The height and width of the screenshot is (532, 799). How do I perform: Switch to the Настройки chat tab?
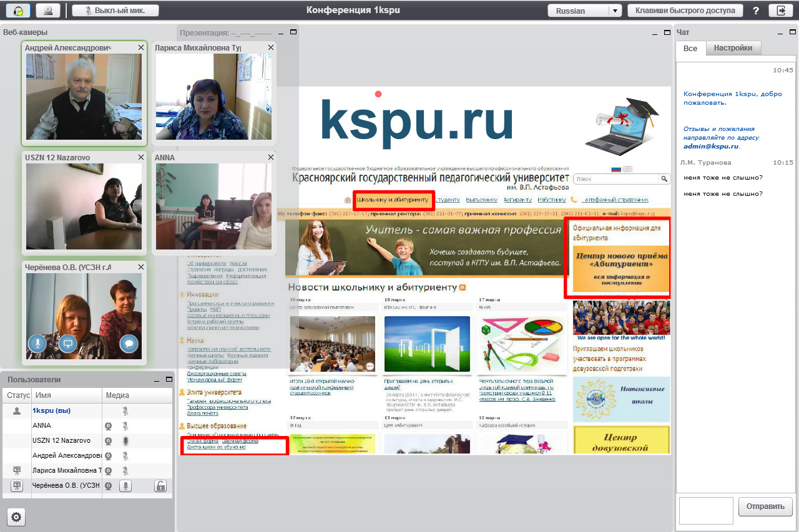(x=733, y=48)
